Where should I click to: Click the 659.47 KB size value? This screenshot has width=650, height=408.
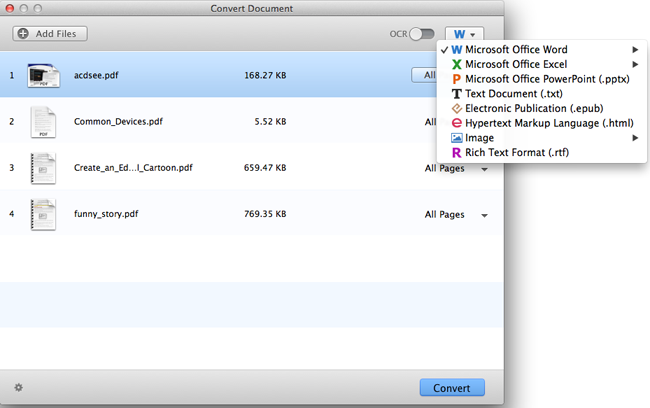tap(265, 168)
